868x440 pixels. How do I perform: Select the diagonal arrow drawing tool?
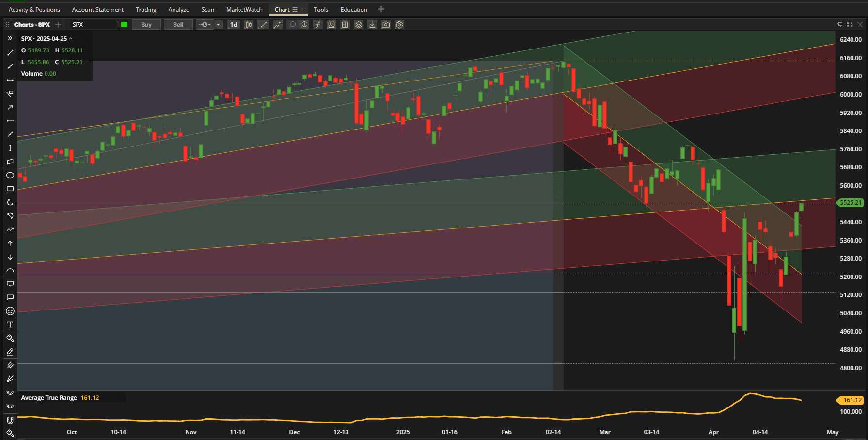pos(10,107)
